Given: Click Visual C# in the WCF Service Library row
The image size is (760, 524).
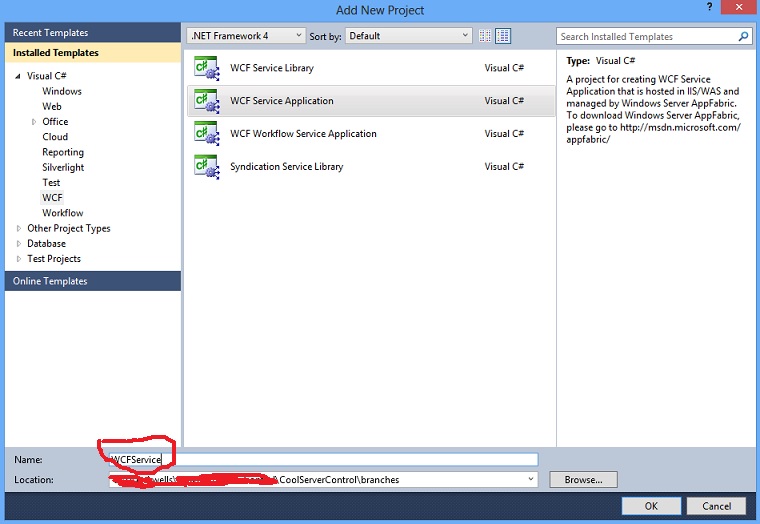Looking at the screenshot, I should [x=504, y=68].
